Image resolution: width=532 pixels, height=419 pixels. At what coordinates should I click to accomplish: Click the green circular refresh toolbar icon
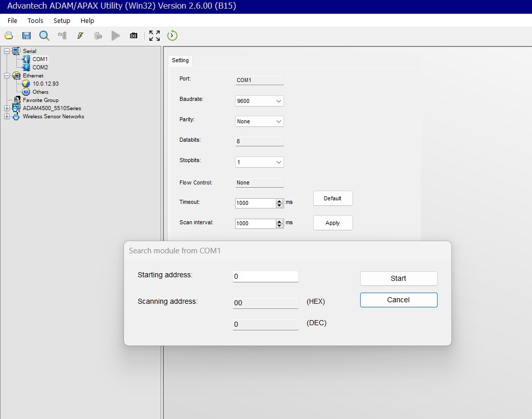(x=172, y=36)
